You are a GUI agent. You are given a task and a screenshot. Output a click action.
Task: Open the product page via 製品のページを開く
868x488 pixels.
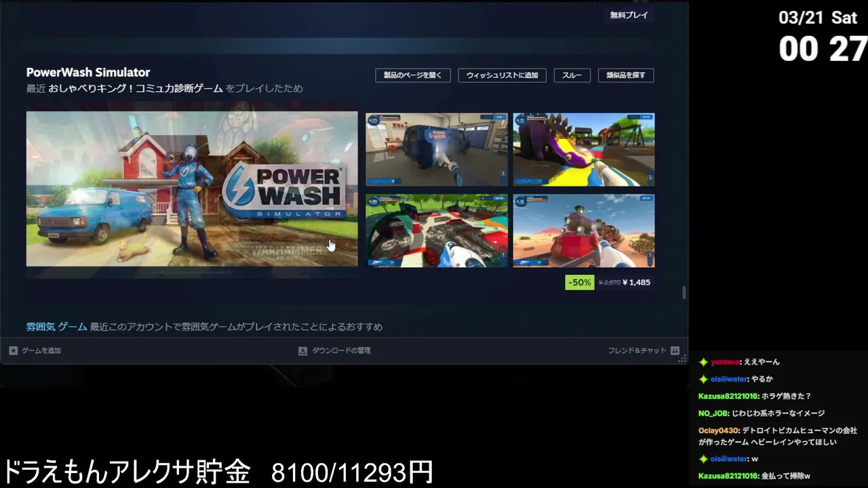pos(413,75)
